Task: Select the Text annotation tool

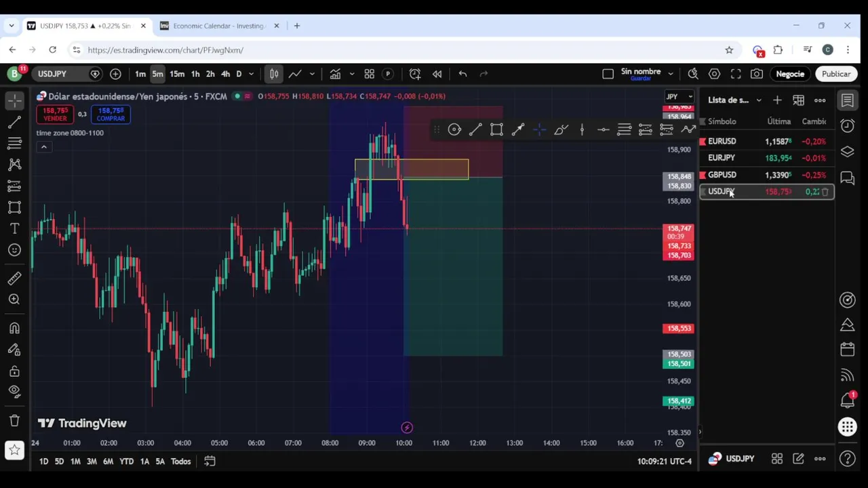Action: point(14,229)
